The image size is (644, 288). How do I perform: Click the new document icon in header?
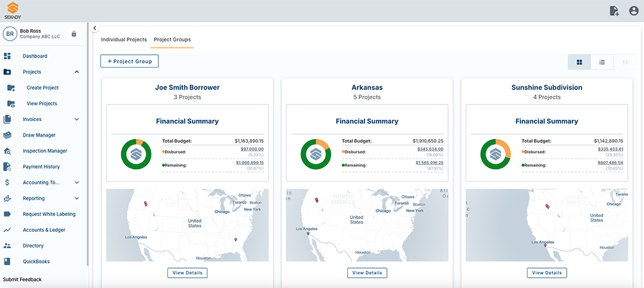coord(614,11)
